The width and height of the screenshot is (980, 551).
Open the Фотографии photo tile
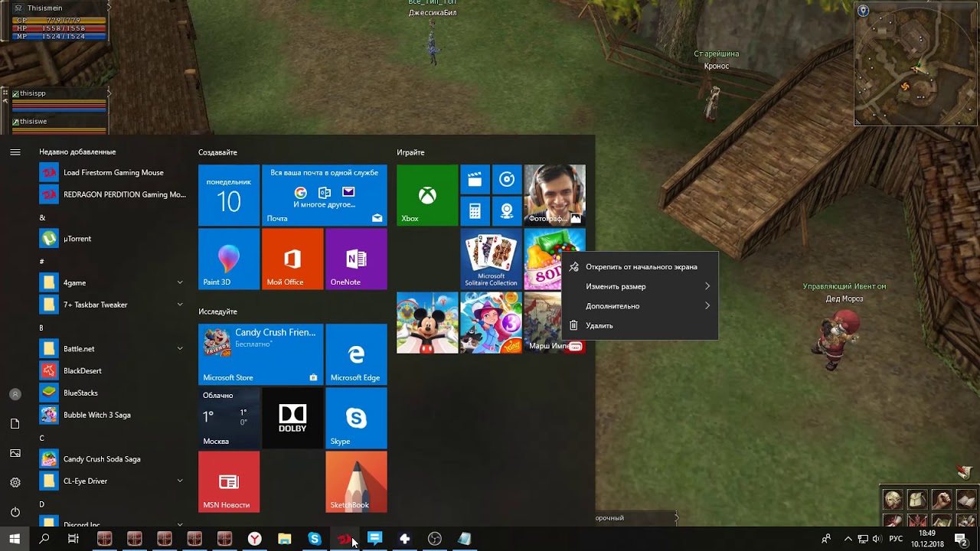(555, 195)
